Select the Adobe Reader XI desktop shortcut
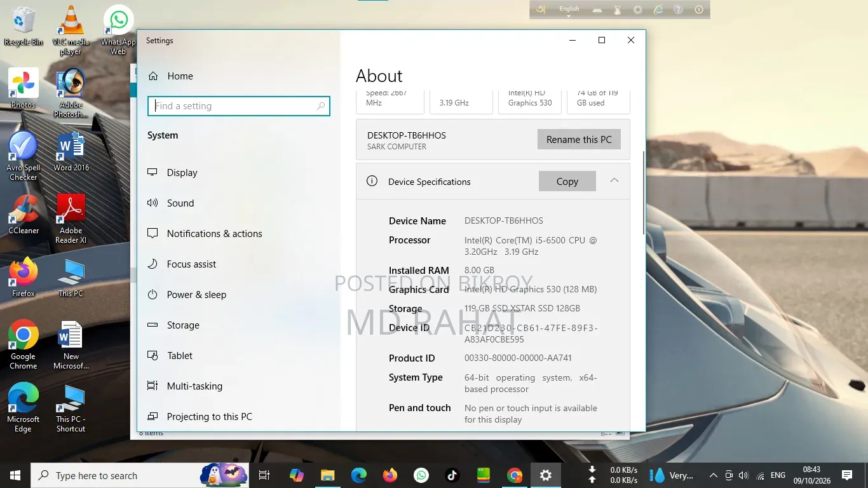This screenshot has height=488, width=868. point(71,219)
